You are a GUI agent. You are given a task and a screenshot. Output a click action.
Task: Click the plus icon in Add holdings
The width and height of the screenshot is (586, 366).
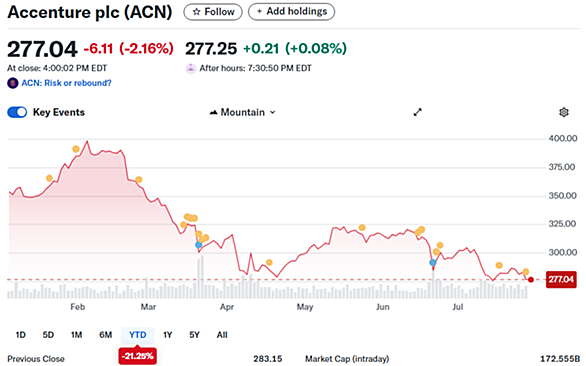pos(259,12)
